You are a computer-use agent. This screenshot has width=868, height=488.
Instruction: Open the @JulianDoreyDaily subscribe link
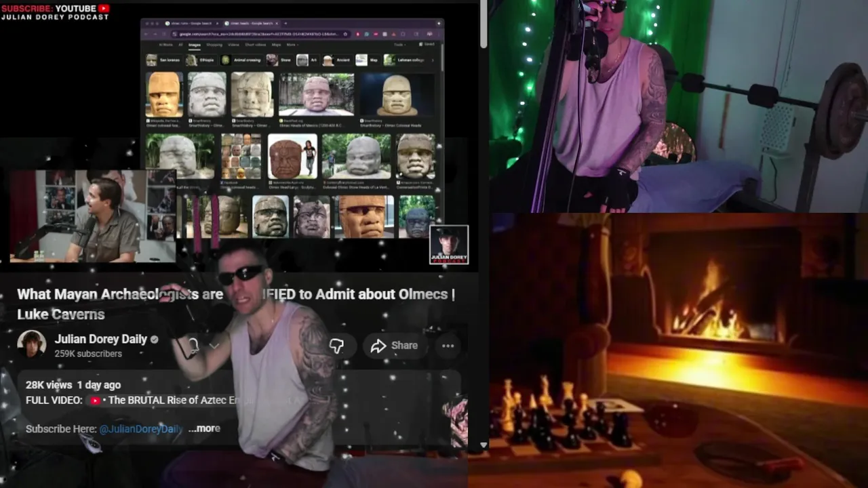click(x=141, y=428)
